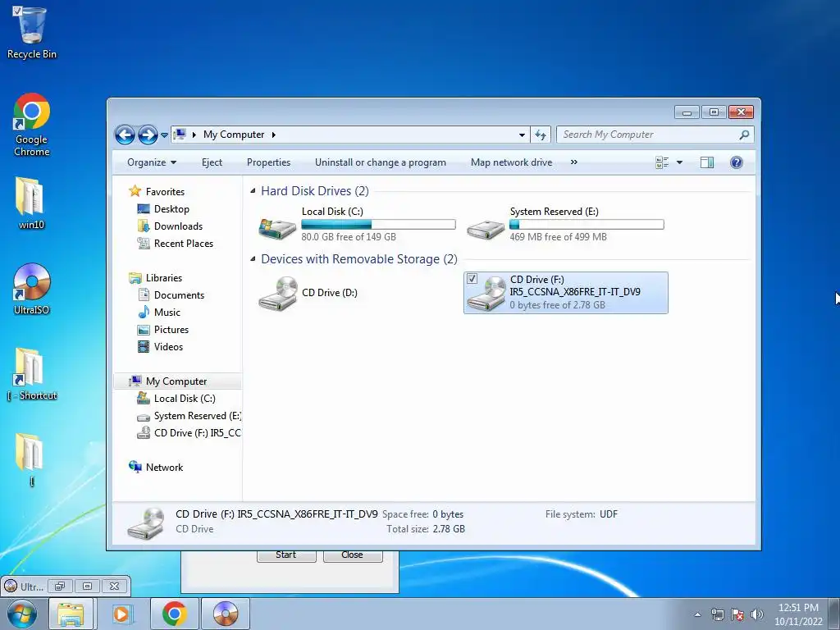Launch Google Chrome from the desktop
The width and height of the screenshot is (840, 630).
[x=31, y=125]
